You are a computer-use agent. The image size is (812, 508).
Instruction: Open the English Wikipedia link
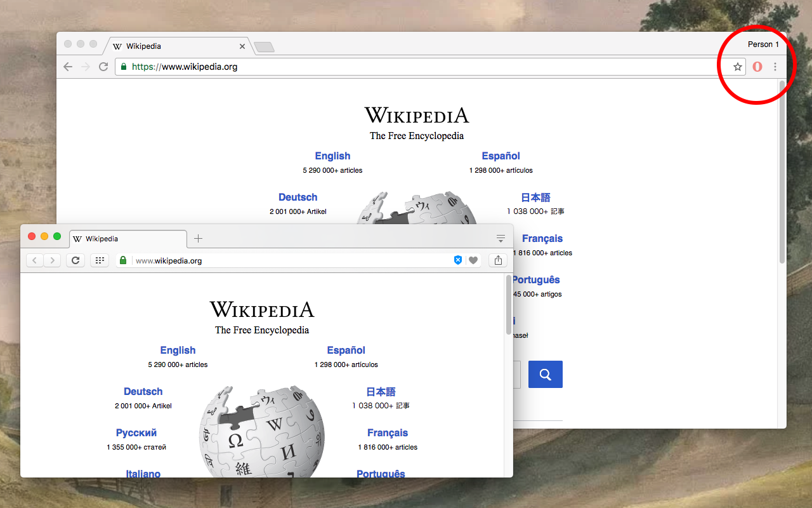pyautogui.click(x=178, y=350)
